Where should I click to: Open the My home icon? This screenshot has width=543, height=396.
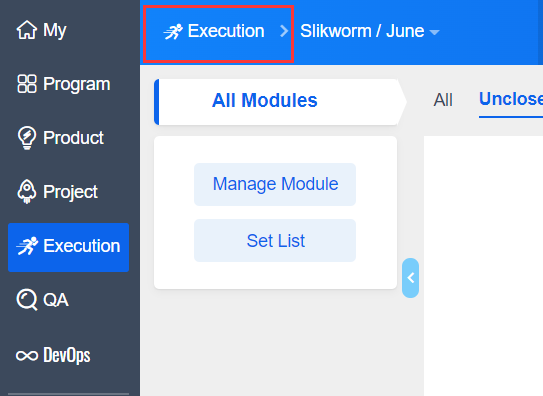[x=27, y=30]
